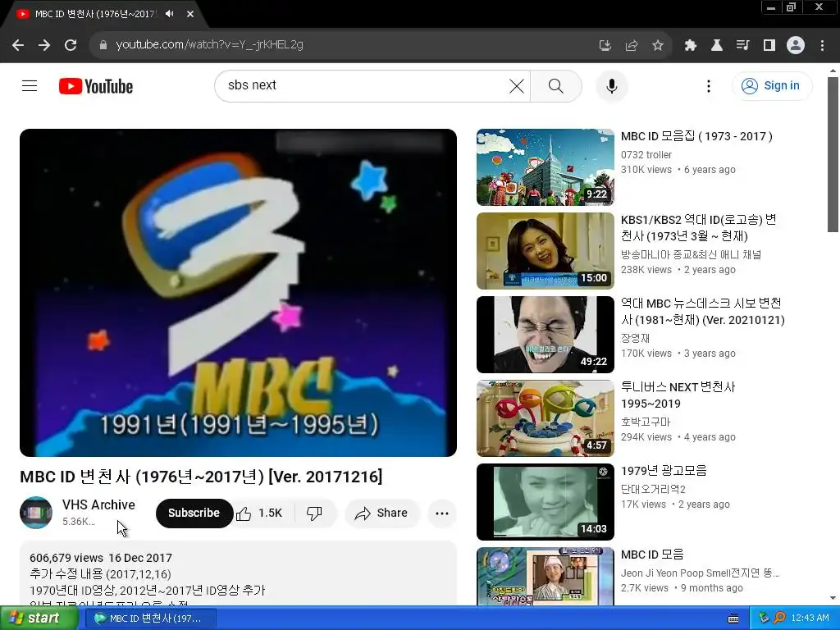The width and height of the screenshot is (840, 630).
Task: Toggle the browser side panel
Action: point(769,46)
